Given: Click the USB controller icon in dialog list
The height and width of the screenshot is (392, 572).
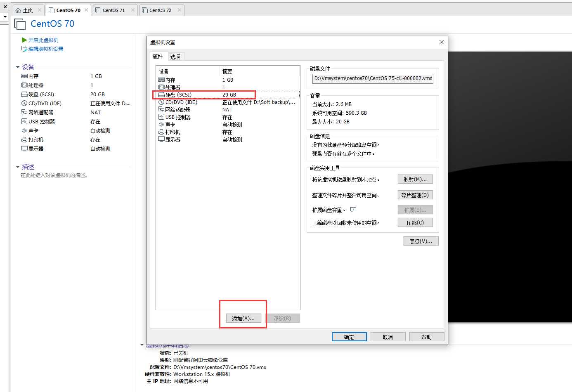Looking at the screenshot, I should [x=161, y=117].
